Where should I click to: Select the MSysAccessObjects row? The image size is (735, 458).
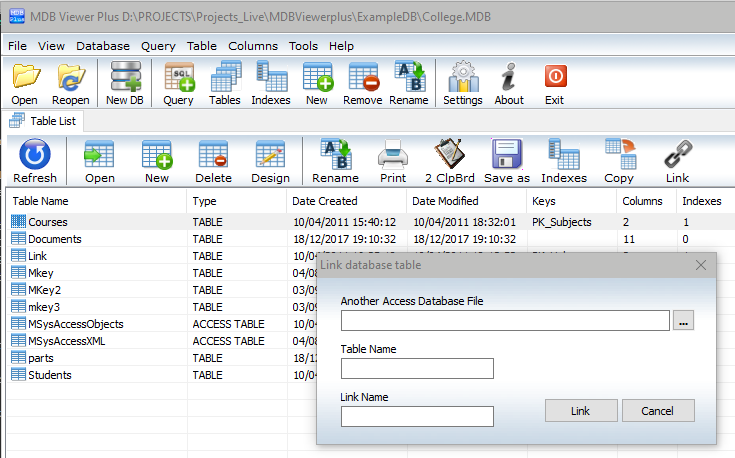(162, 324)
